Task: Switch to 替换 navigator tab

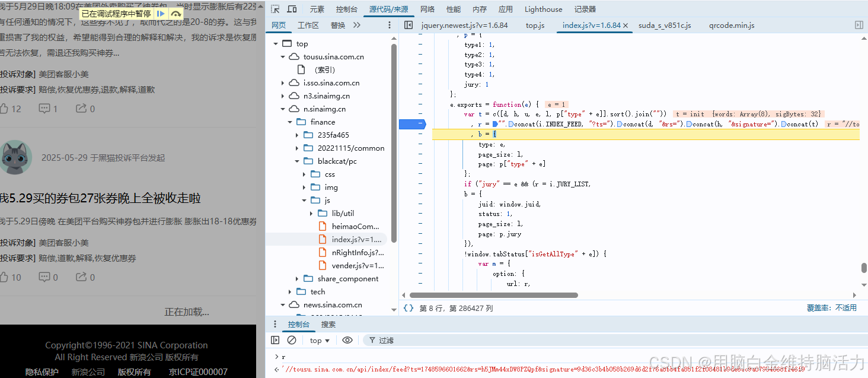Action: coord(338,25)
